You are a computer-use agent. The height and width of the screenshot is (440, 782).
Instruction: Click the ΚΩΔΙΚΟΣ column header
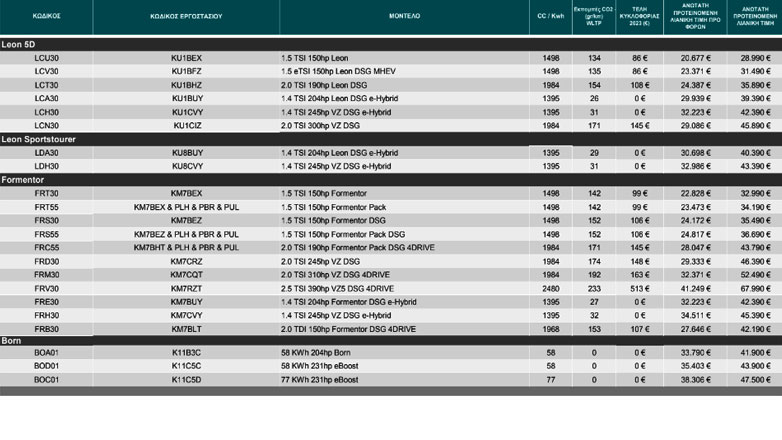pos(46,17)
